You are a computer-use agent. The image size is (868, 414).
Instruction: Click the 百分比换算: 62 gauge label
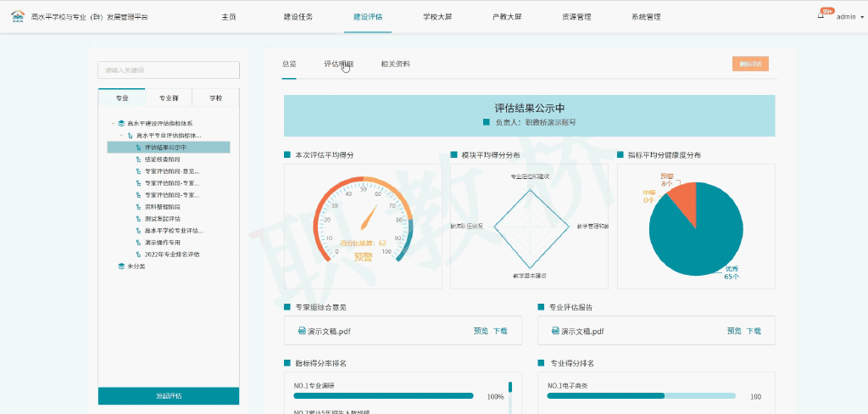[363, 243]
